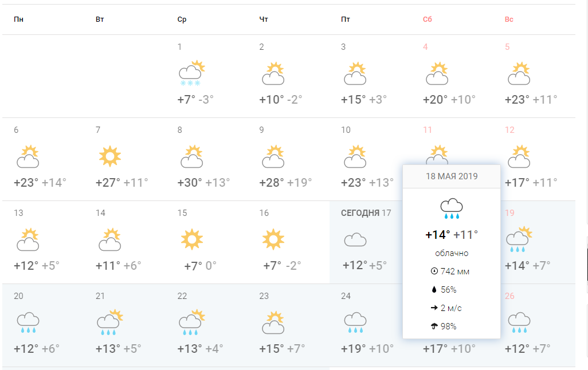Image resolution: width=588 pixels, height=370 pixels.
Task: Select the rain with sun icon on May 21
Action: point(110,322)
